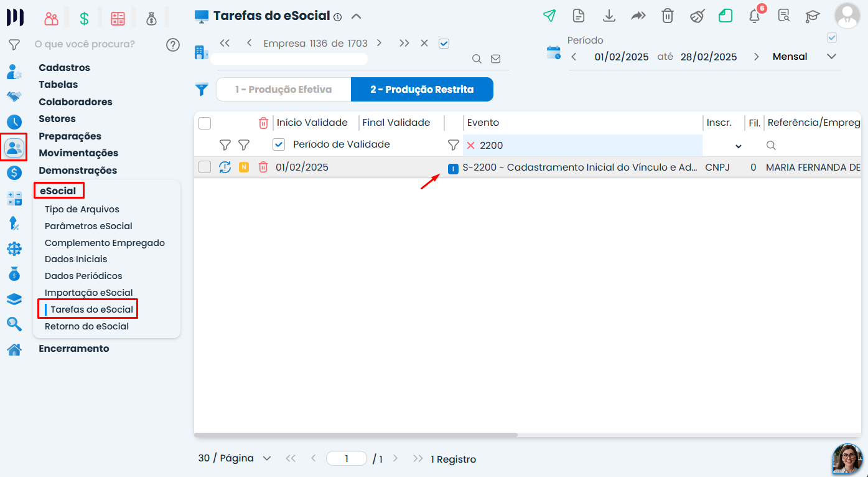868x477 pixels.
Task: Open notifications bell with badge 6
Action: pos(755,16)
